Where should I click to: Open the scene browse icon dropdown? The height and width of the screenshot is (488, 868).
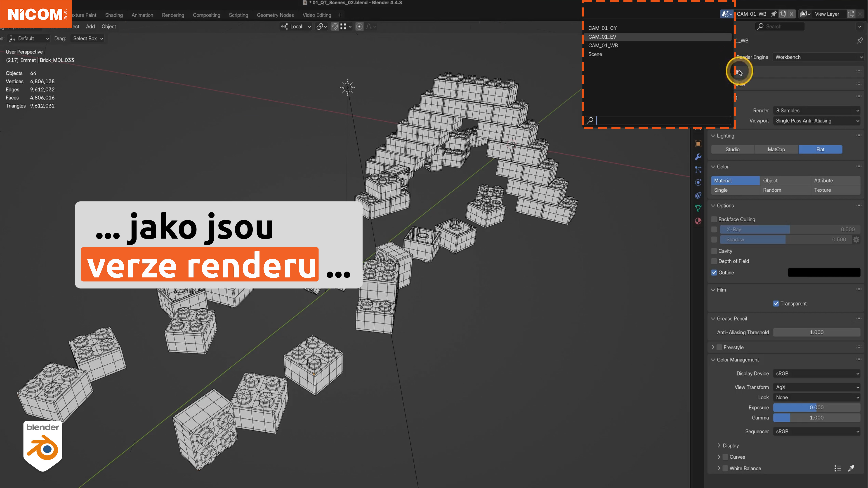727,14
